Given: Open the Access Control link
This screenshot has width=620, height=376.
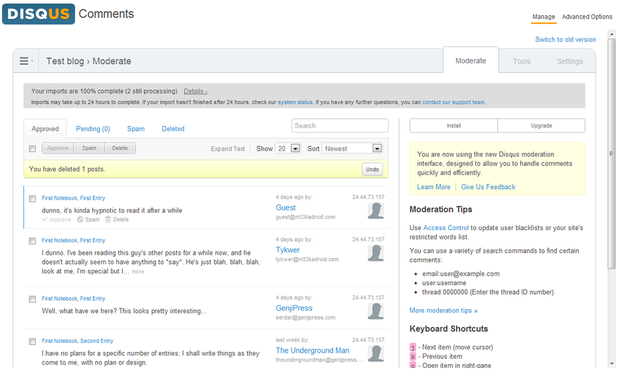Looking at the screenshot, I should [x=446, y=228].
